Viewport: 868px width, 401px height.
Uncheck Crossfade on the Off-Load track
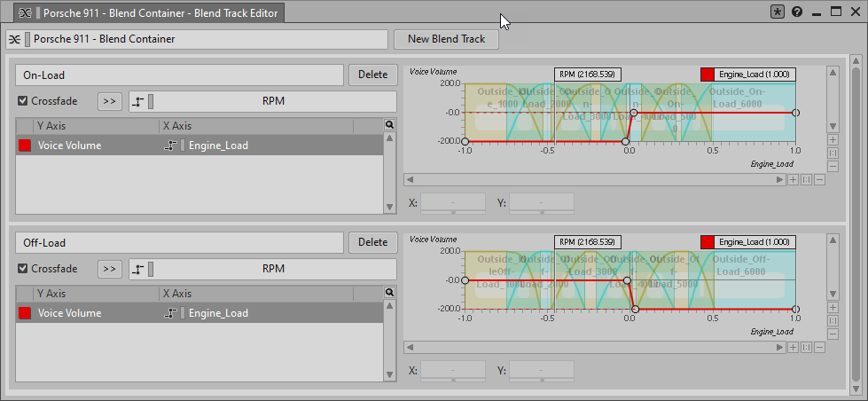(23, 269)
